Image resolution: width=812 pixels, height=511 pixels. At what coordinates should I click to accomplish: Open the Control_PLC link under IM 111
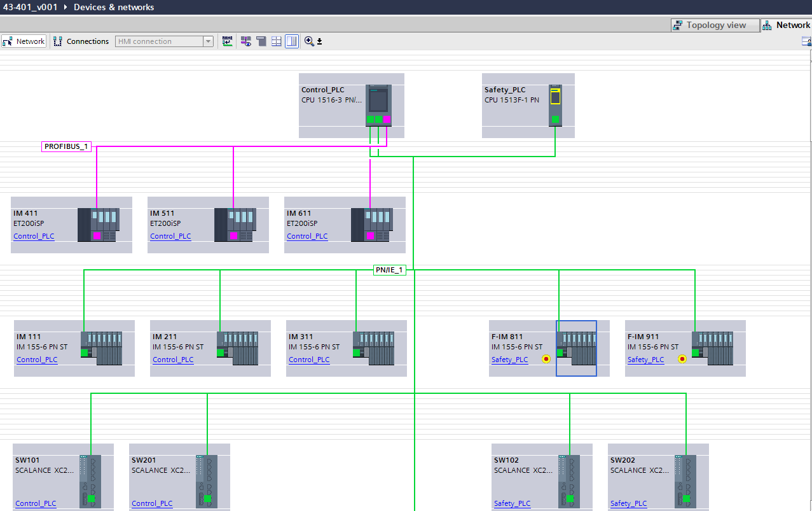(37, 360)
